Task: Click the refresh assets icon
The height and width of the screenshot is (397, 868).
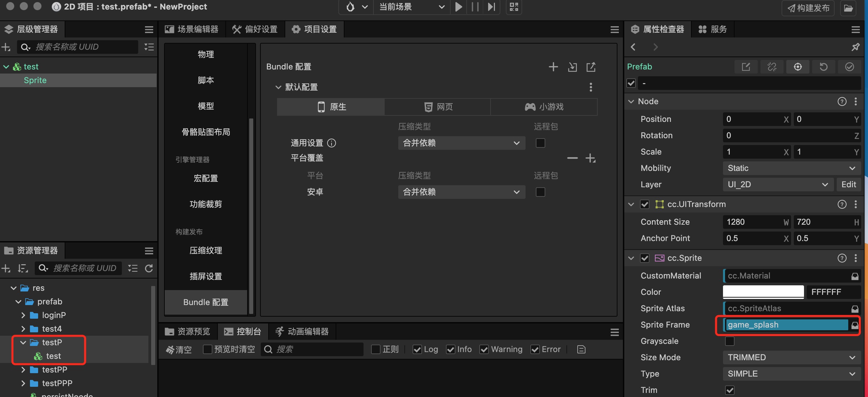Action: tap(149, 268)
